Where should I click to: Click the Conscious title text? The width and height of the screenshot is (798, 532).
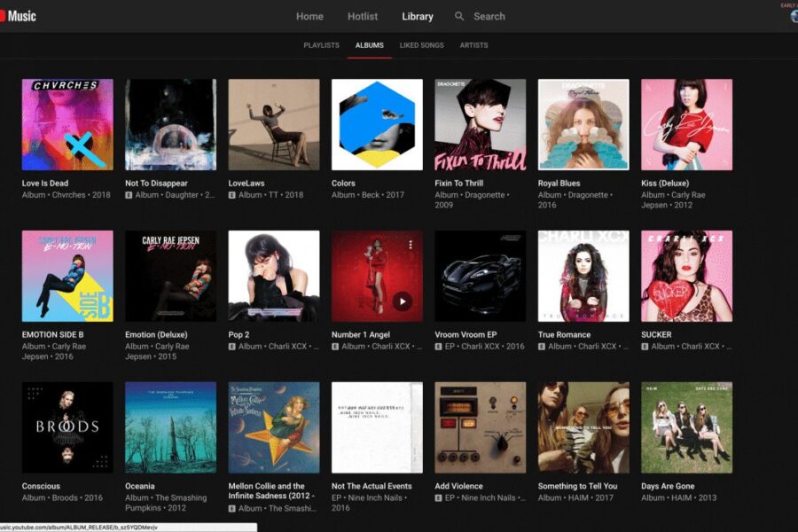[x=41, y=486]
